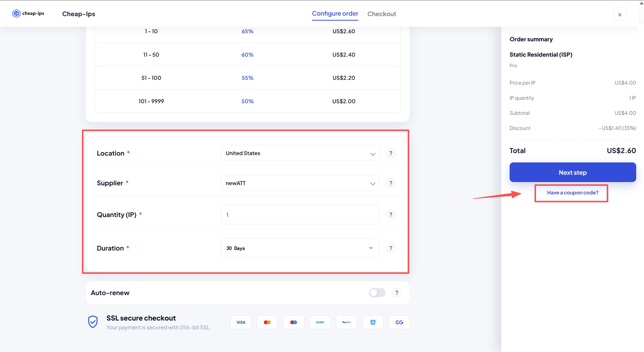Click the SSL secure shield icon
Screen dimensions: 644x352
pyautogui.click(x=93, y=322)
